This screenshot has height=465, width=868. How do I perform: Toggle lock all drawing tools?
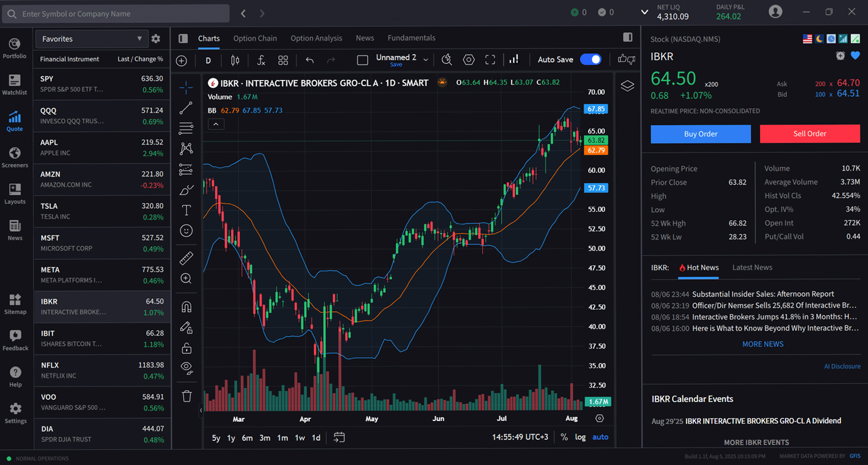[186, 348]
